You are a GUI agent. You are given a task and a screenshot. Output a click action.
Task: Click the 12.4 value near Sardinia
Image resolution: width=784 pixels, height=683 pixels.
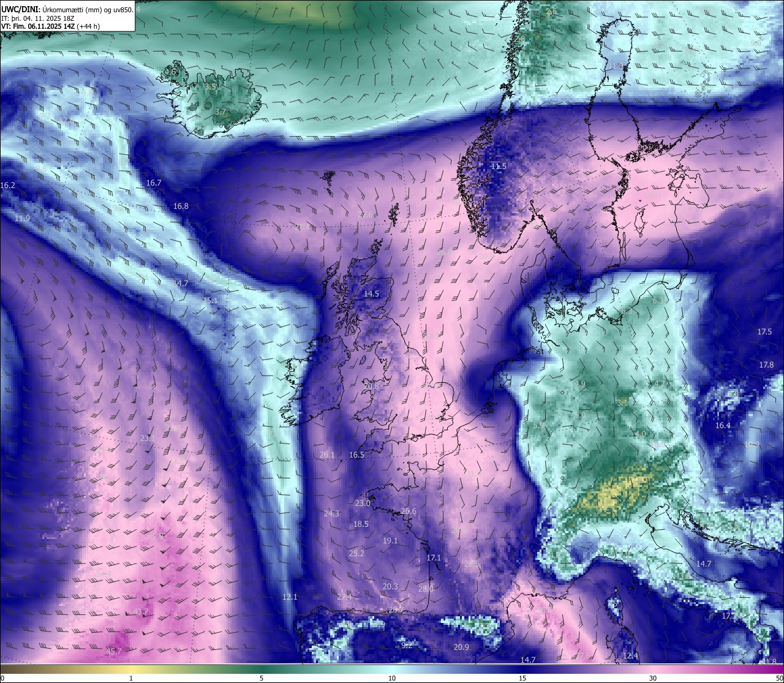(630, 656)
